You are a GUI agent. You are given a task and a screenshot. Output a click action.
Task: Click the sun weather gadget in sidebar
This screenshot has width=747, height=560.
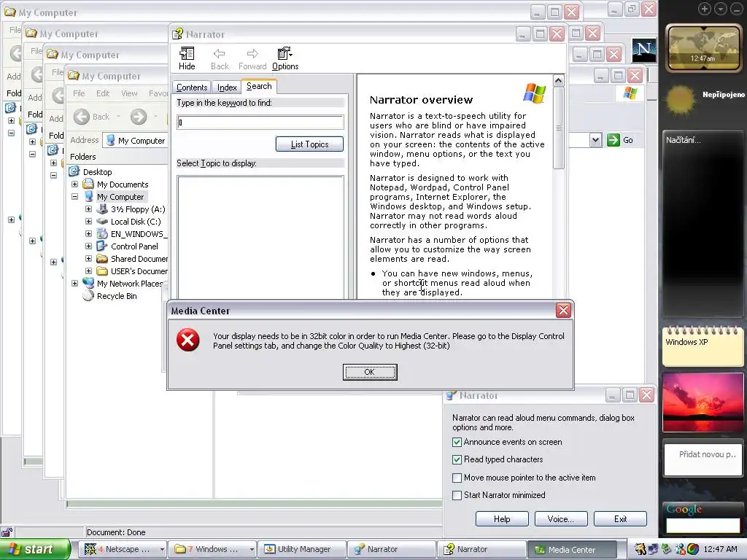click(681, 99)
